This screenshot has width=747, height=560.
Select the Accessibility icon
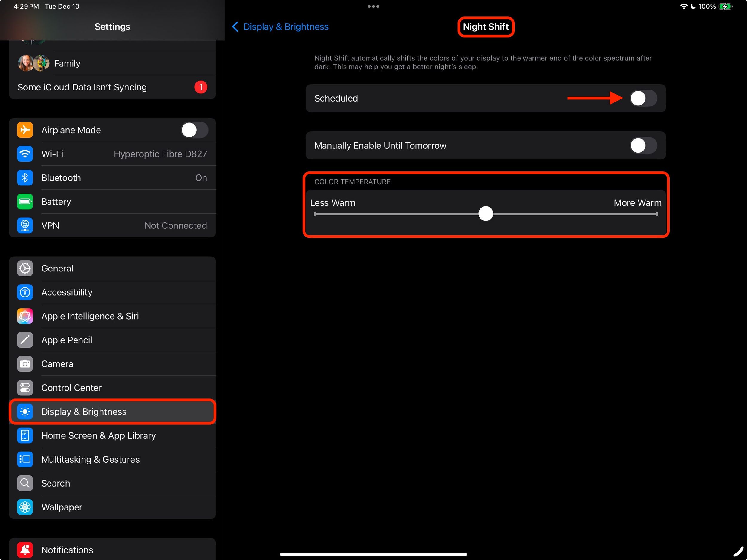pos(25,292)
